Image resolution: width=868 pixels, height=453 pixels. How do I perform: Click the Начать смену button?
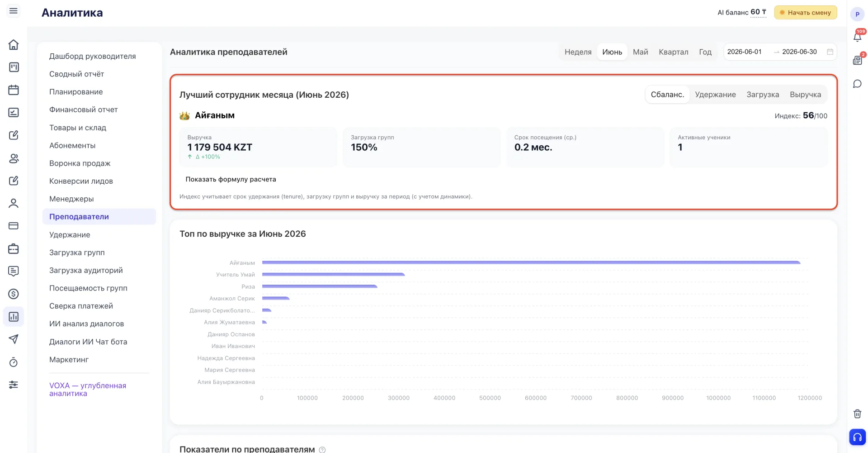coord(806,13)
